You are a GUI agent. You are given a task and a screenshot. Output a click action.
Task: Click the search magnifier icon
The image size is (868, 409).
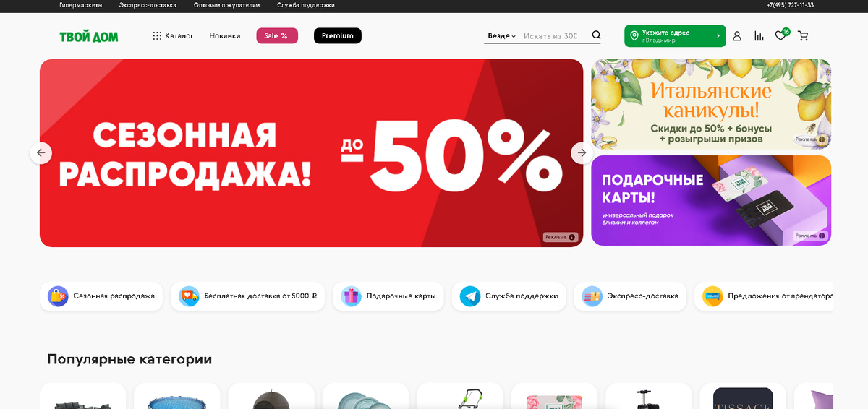point(596,35)
